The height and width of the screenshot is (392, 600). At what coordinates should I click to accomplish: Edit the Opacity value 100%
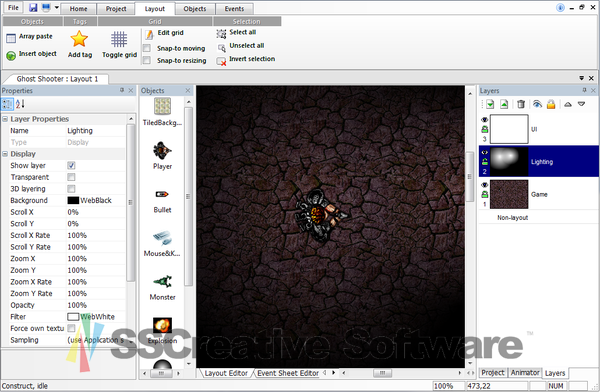point(96,305)
